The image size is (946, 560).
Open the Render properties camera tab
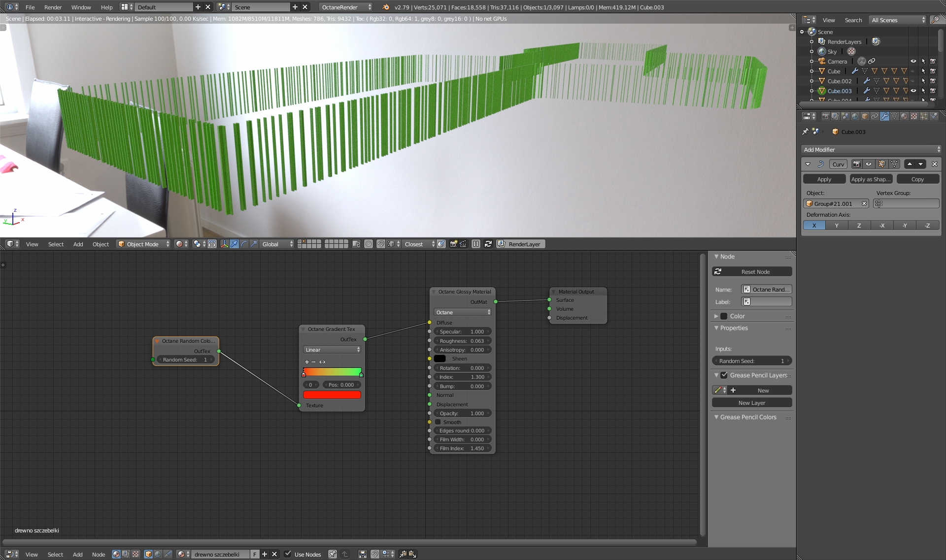click(826, 116)
